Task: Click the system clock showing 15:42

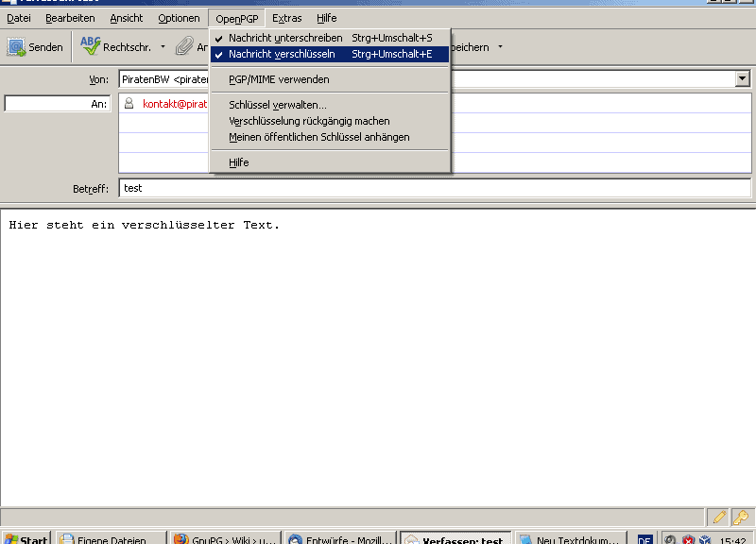Action: 732,540
